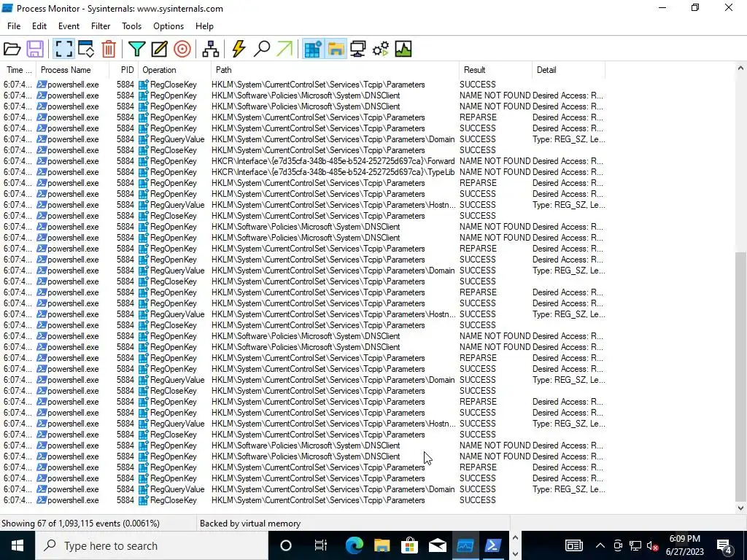Toggle Show Registry Activity
This screenshot has height=560, width=747.
pyautogui.click(x=312, y=49)
